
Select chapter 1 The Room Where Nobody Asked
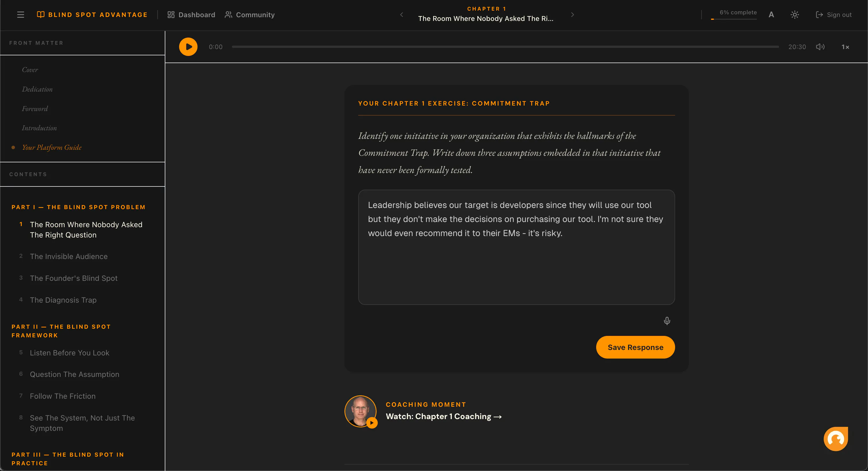86,229
